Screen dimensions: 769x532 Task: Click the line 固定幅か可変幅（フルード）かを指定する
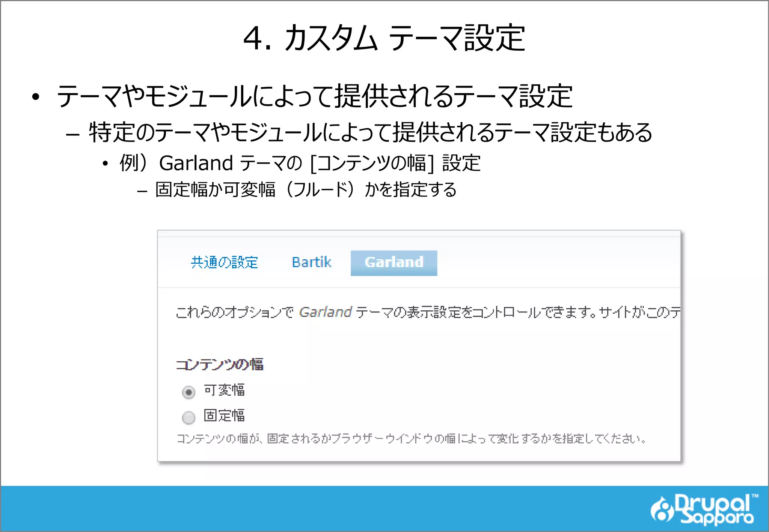pyautogui.click(x=306, y=189)
